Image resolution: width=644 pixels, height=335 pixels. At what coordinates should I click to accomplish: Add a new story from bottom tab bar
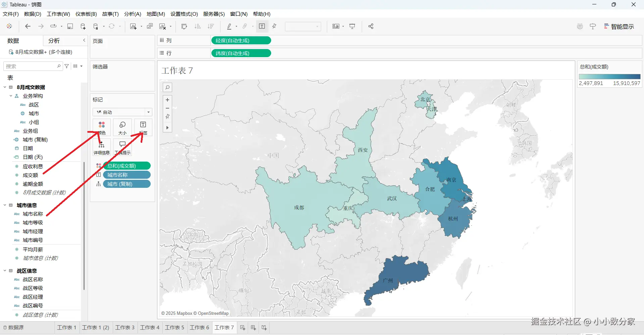264,328
